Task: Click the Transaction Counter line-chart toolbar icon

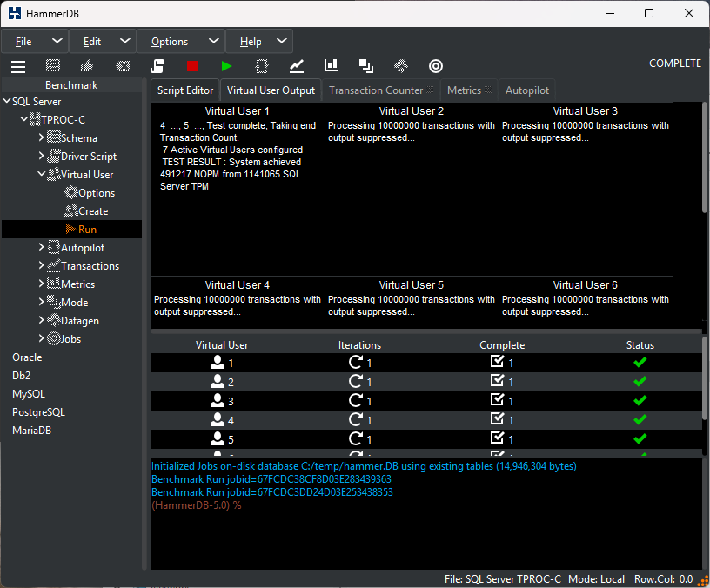Action: (297, 66)
